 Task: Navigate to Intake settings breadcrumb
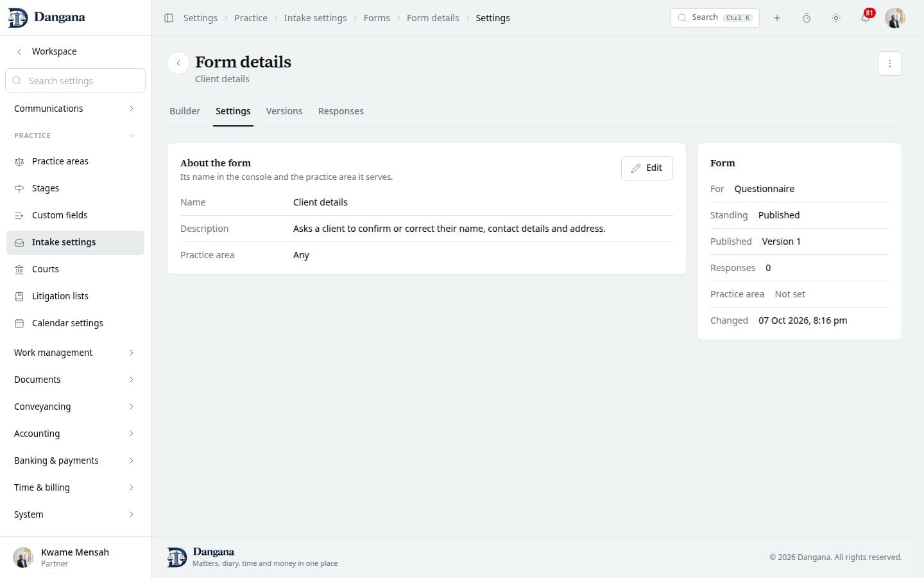[316, 18]
